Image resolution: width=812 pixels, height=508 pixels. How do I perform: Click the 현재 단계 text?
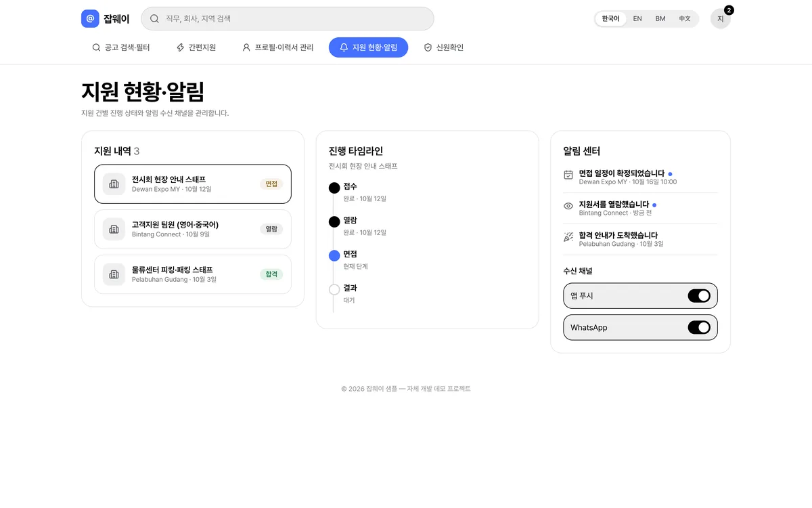[x=355, y=266]
